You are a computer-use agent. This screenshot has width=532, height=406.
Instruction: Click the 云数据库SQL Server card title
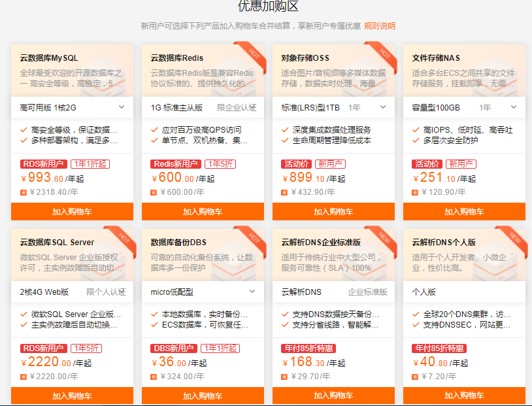[x=57, y=243]
